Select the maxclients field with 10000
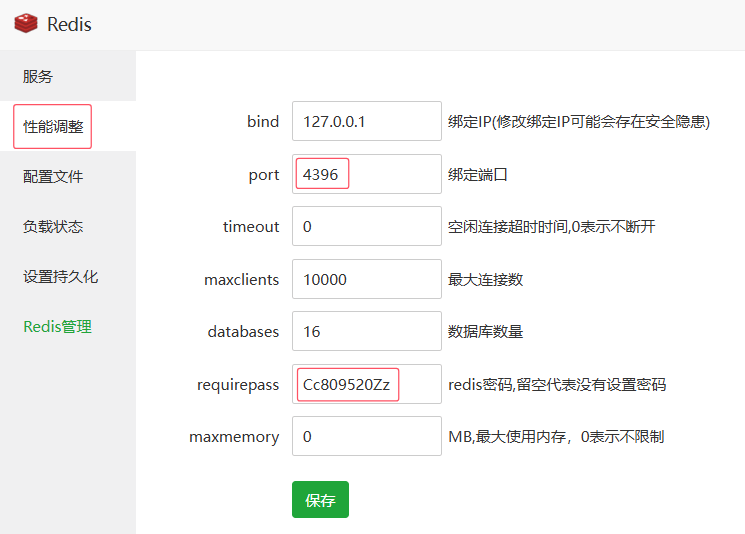Viewport: 745px width, 534px height. coord(366,280)
